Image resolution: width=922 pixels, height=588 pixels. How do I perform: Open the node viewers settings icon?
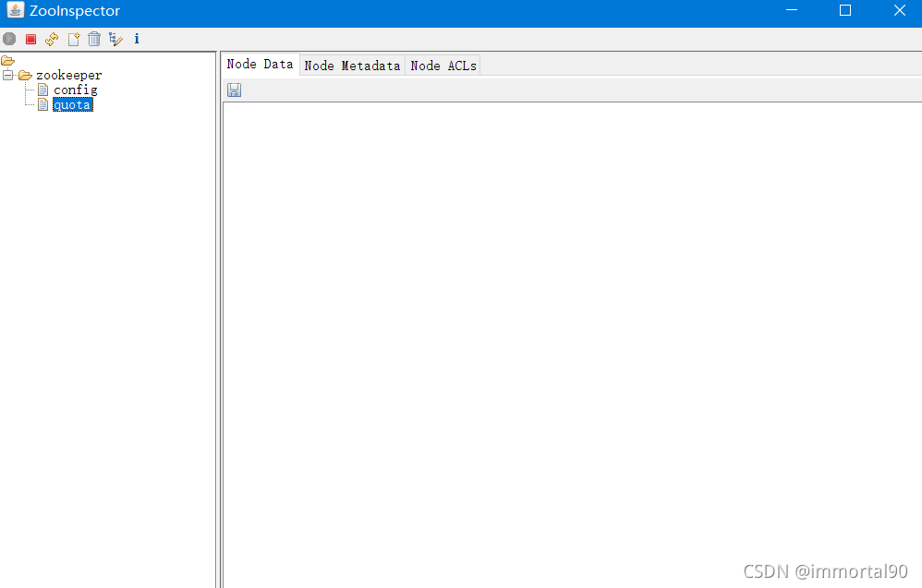point(115,40)
